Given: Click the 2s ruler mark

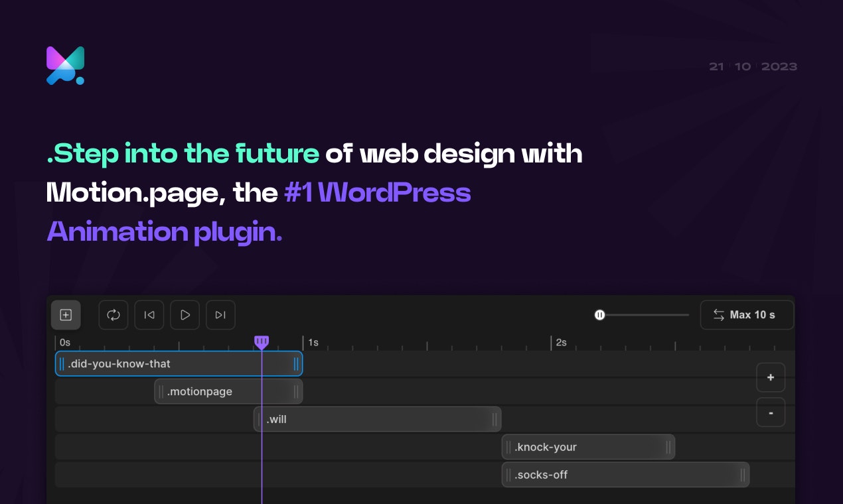Looking at the screenshot, I should point(561,342).
